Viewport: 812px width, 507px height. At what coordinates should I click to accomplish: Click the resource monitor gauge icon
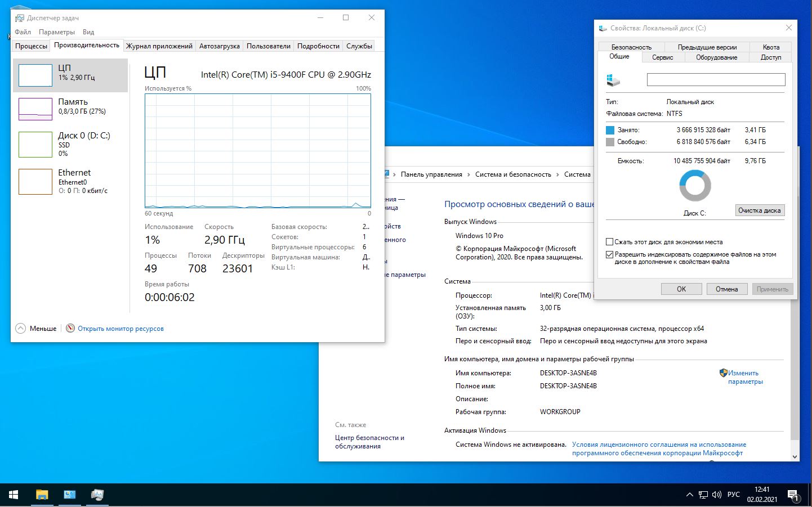coord(70,328)
